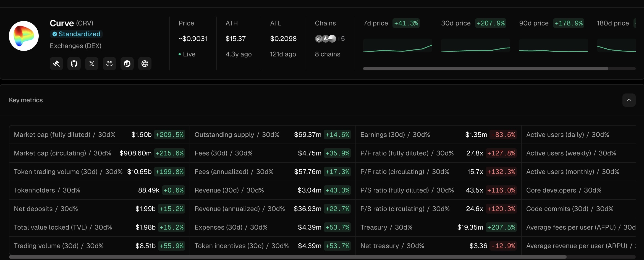
Task: Click the -83.6% Earnings change badge
Action: tap(504, 135)
